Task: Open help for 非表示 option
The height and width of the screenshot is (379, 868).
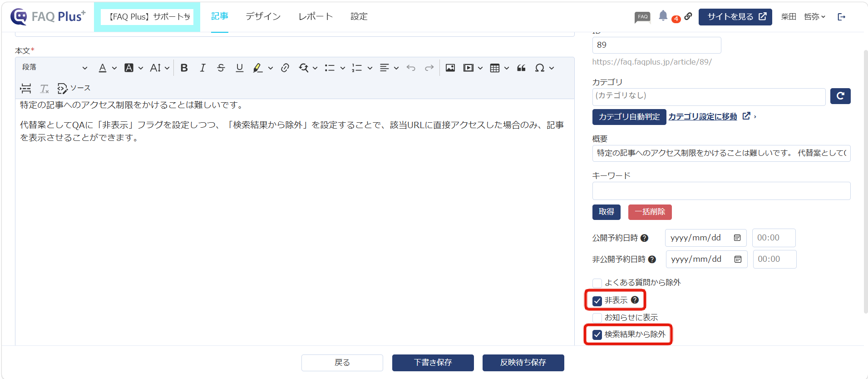Action: coord(635,300)
